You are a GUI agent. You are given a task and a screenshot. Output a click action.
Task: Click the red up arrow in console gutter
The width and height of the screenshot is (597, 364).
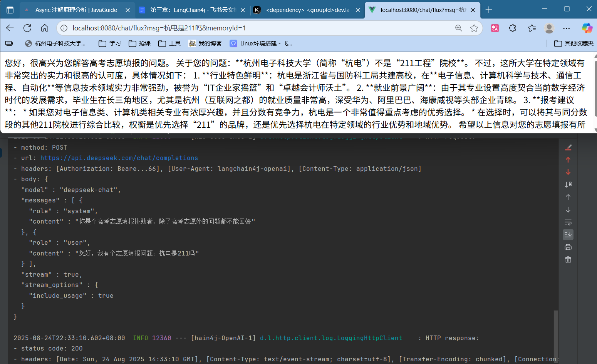(568, 160)
